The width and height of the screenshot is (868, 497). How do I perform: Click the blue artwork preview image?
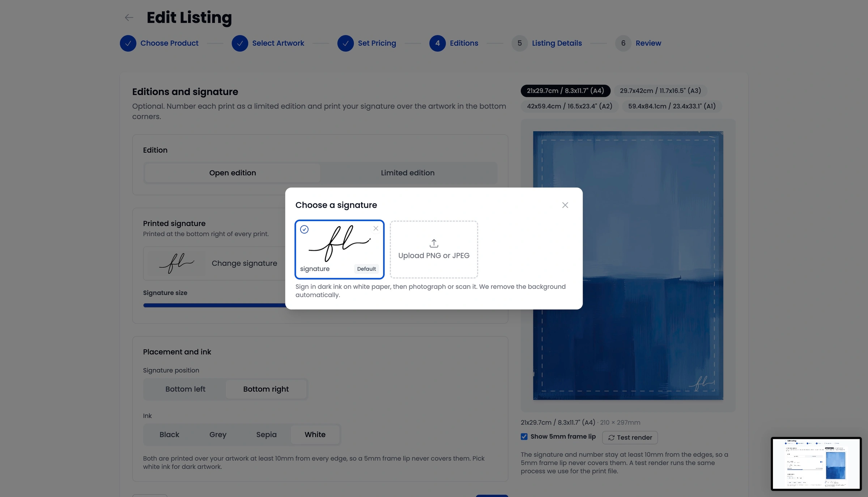pos(628,266)
